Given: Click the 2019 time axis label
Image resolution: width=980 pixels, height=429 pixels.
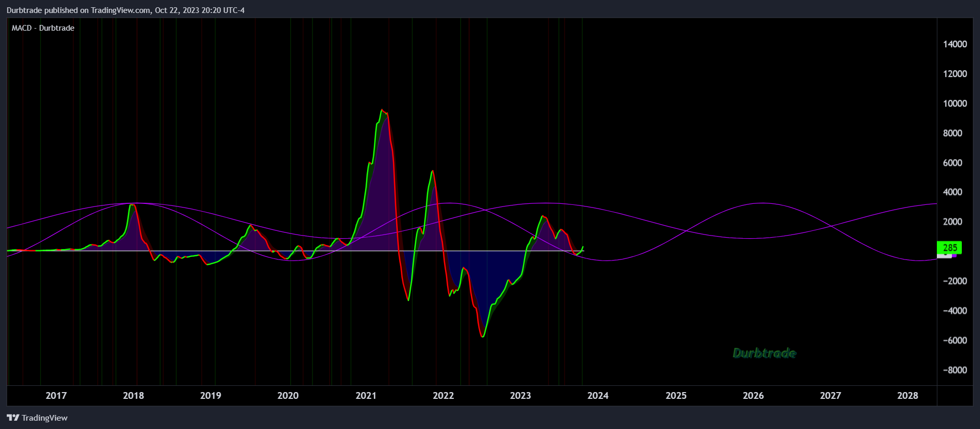Looking at the screenshot, I should [x=211, y=396].
